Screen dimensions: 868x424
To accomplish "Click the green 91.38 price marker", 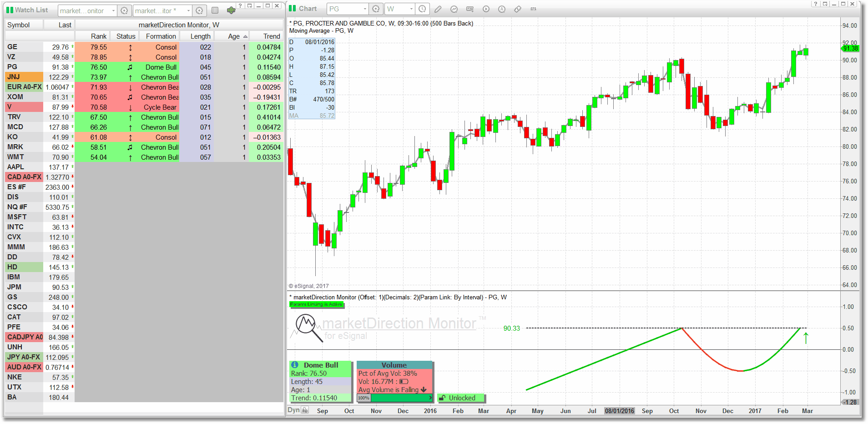I will point(850,48).
